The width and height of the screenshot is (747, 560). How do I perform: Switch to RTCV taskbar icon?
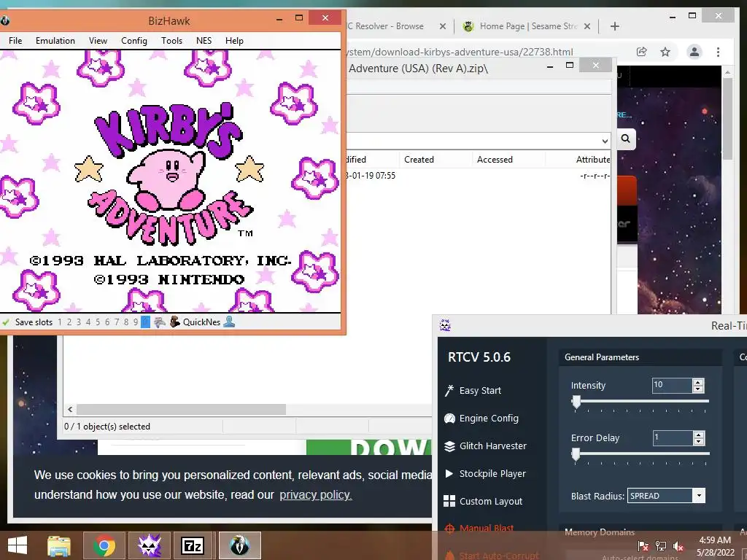[x=149, y=545]
